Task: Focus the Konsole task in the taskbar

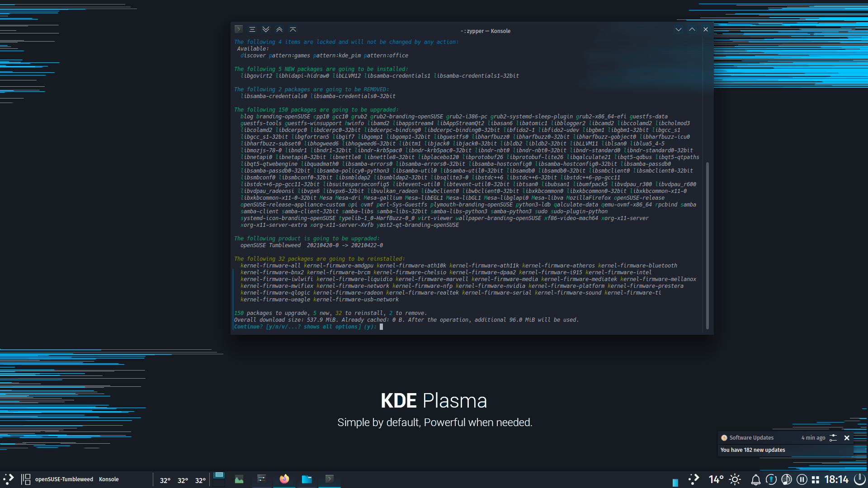Action: (330, 479)
